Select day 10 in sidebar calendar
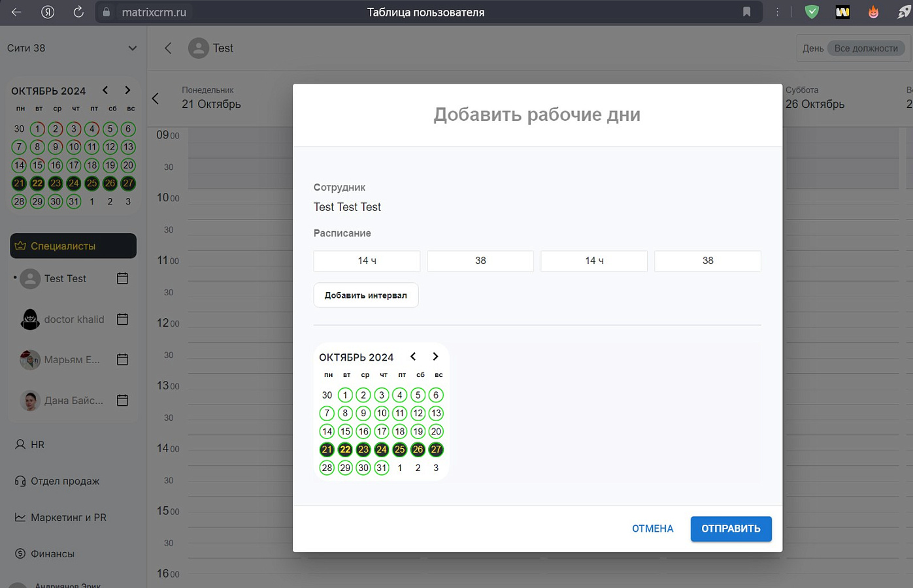 74,147
